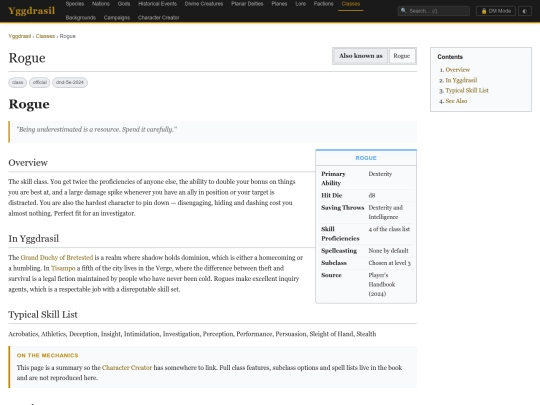Open Character Creator from the navbar

pyautogui.click(x=158, y=18)
